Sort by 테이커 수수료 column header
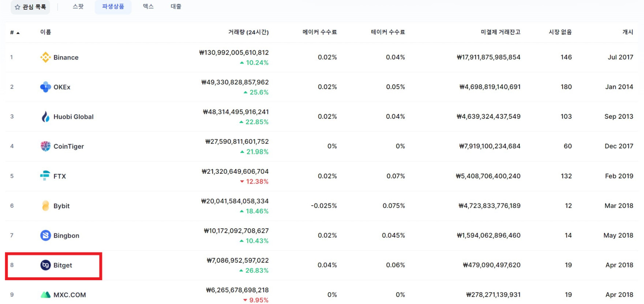The width and height of the screenshot is (644, 304). coord(388,32)
